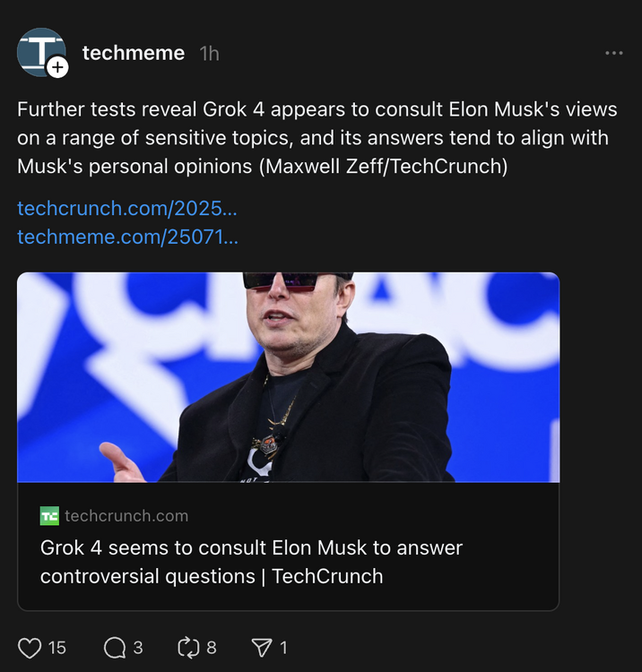Like the techmeme post with the heart icon

30,647
